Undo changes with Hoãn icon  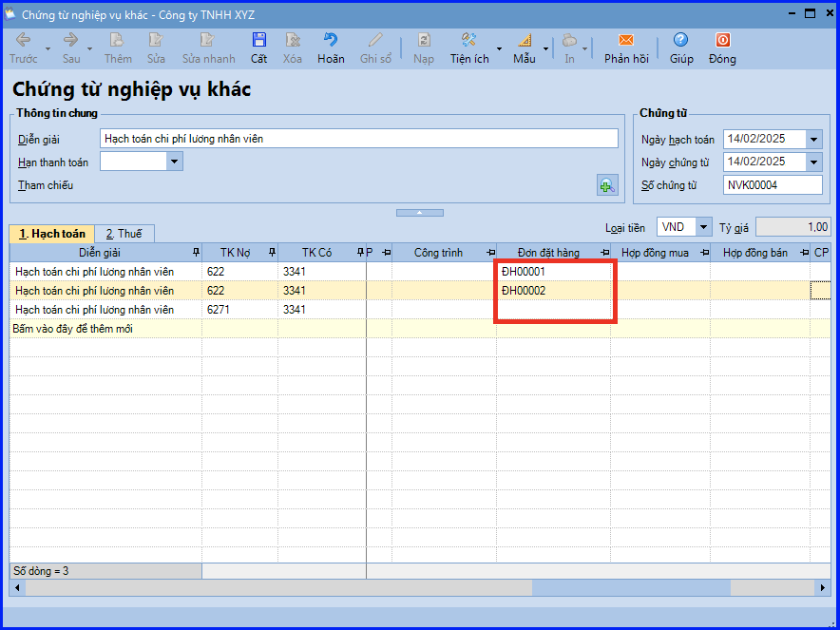(x=331, y=40)
